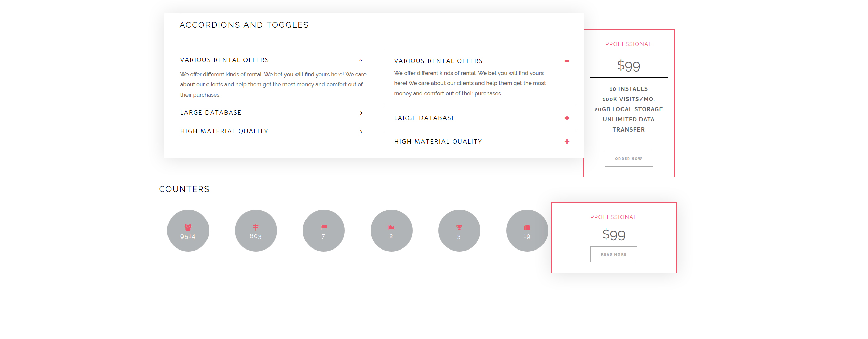Image resolution: width=868 pixels, height=339 pixels.
Task: Collapse the left Various Rental Offers chevron
Action: click(x=361, y=61)
